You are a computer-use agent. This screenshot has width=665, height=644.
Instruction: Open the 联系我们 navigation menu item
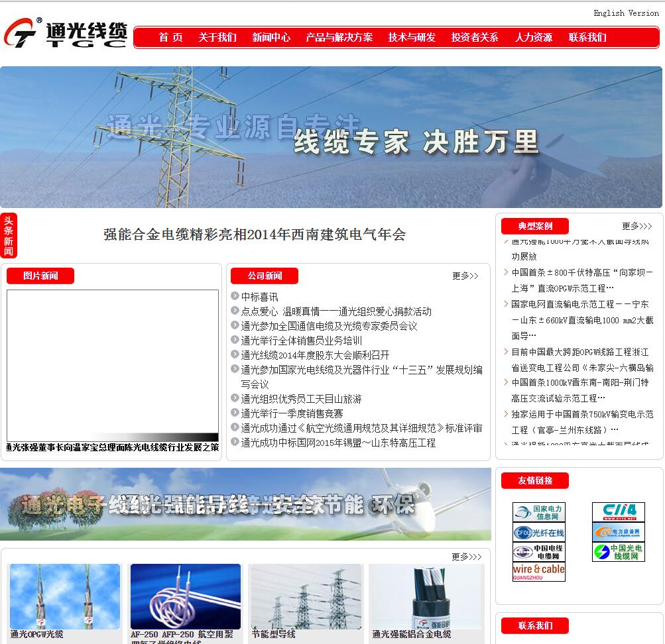(x=587, y=37)
